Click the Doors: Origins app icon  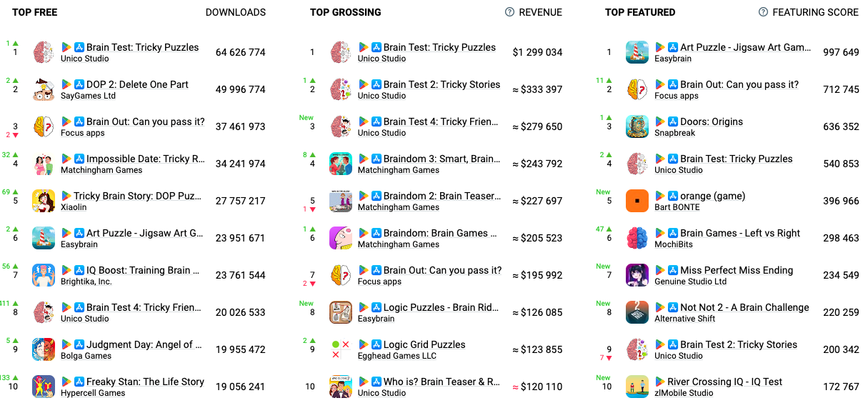click(x=637, y=126)
